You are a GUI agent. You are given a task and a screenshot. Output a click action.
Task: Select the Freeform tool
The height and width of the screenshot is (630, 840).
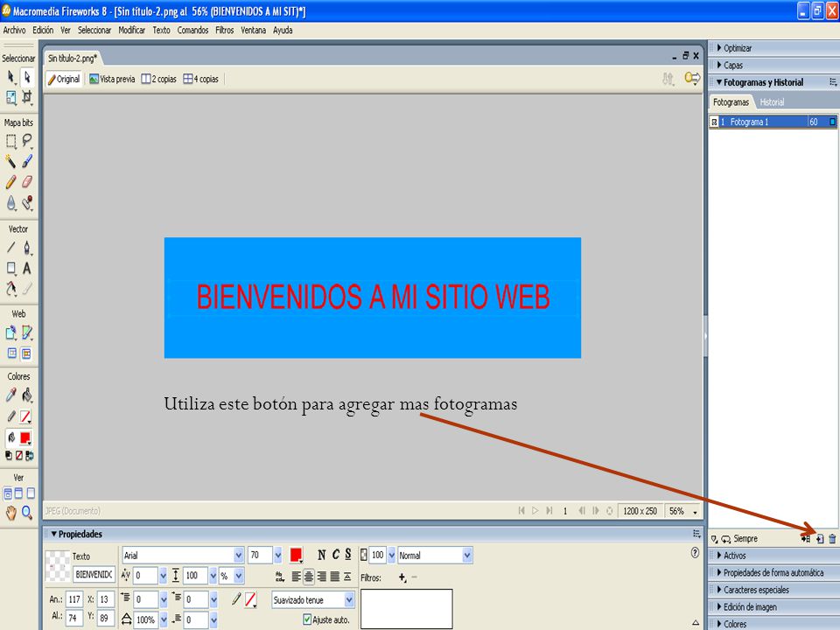(10, 289)
